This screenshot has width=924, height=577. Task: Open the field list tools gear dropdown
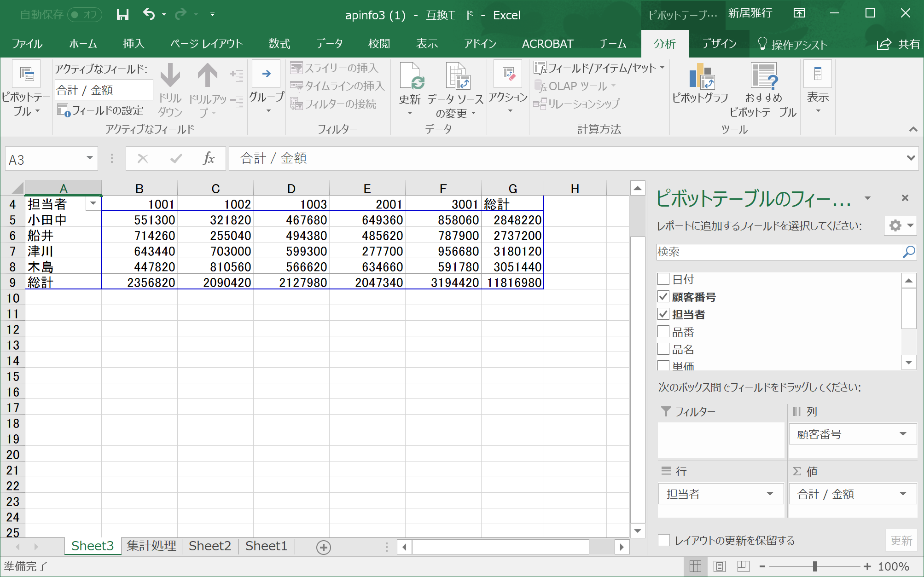[900, 225]
